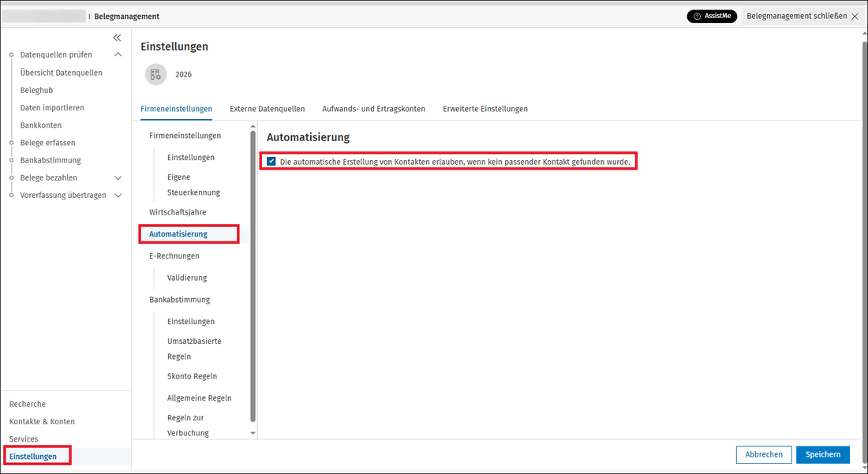868x474 pixels.
Task: Click the Datenquellen prüfen label
Action: tap(56, 54)
